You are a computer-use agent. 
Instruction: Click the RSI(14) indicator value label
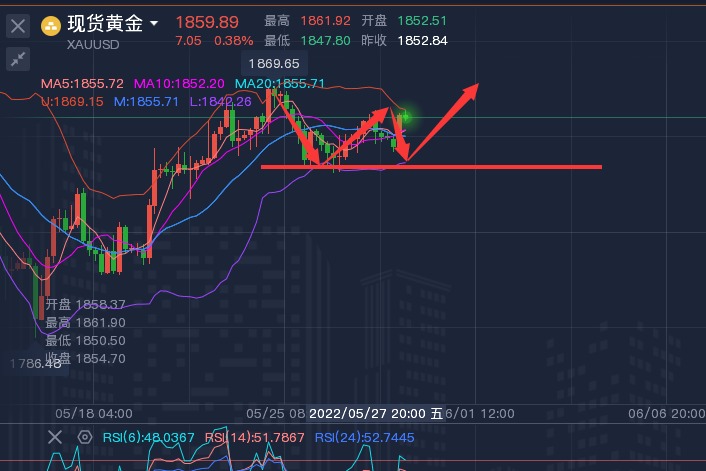pyautogui.click(x=255, y=438)
